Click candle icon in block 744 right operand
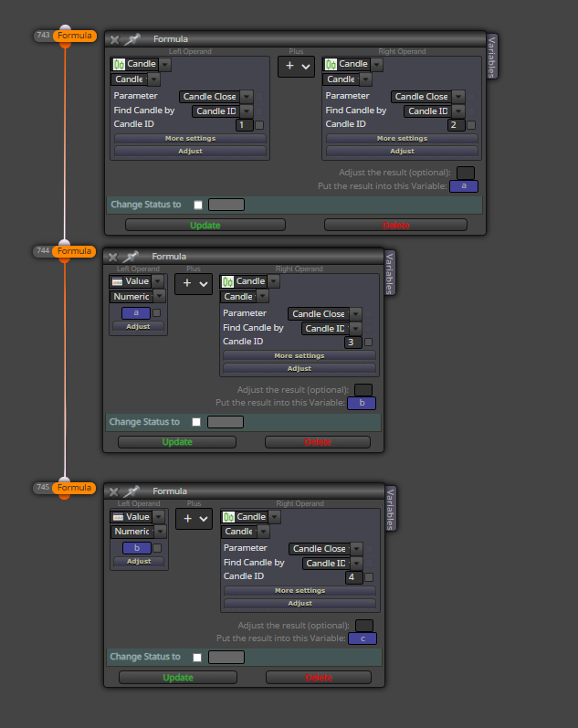Image resolution: width=578 pixels, height=728 pixels. coord(227,281)
